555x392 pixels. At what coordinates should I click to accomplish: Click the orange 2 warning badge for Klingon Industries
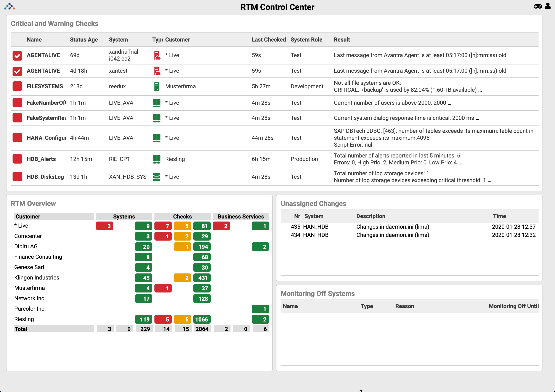(x=183, y=278)
